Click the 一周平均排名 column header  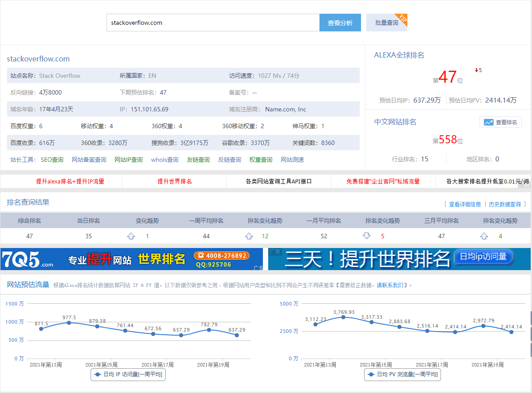pos(206,221)
